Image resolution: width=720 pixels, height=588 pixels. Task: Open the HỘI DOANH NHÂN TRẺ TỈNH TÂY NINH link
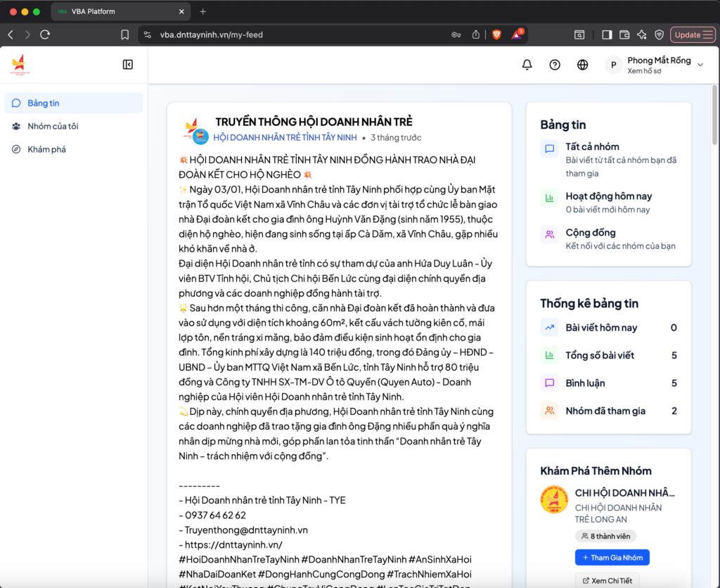[285, 137]
